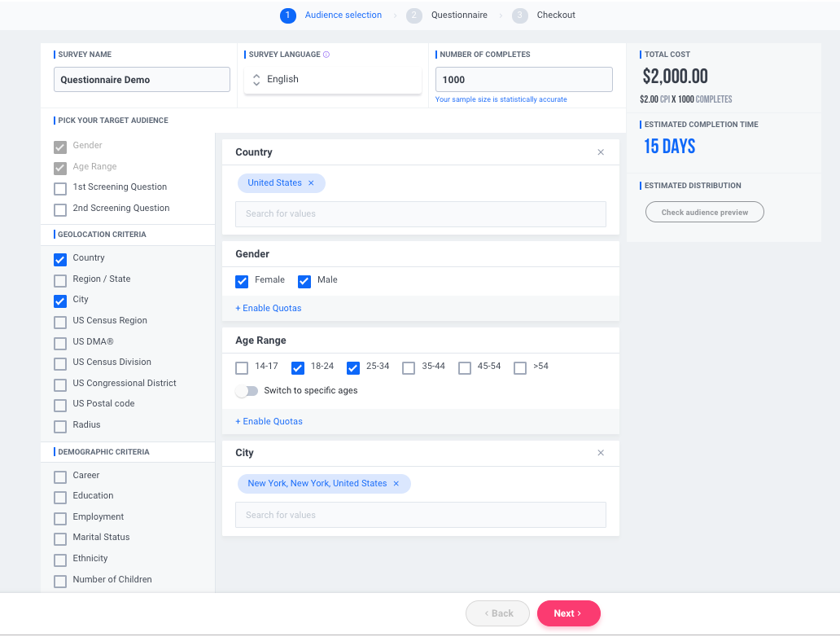Edit the Survey Name field

[x=142, y=79]
